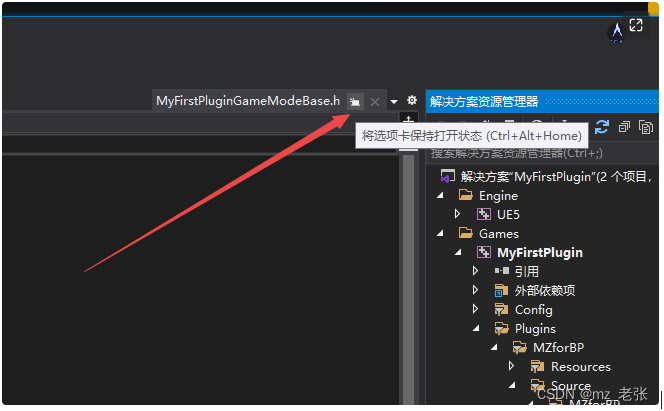Collapse the Engine folder node
Viewport: 664px width, 411px height.
440,196
